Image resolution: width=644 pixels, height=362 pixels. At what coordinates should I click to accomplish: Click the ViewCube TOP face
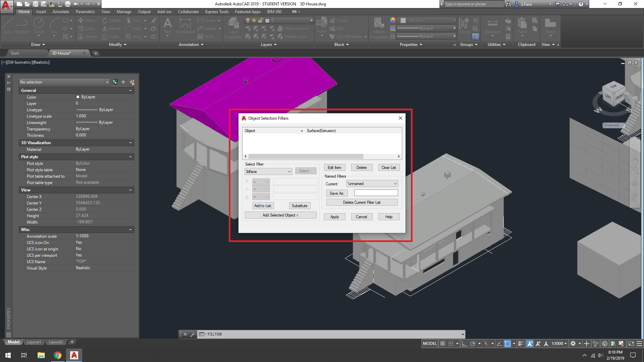(x=613, y=87)
